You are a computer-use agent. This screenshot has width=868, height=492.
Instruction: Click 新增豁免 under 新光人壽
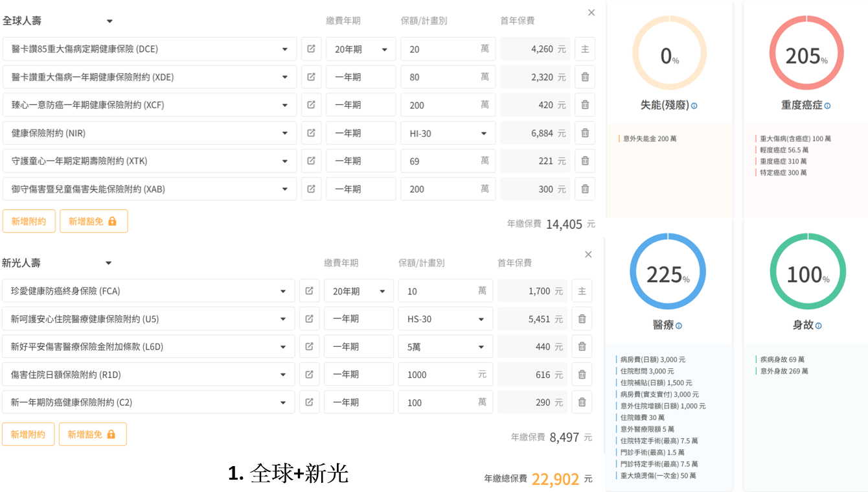[93, 434]
